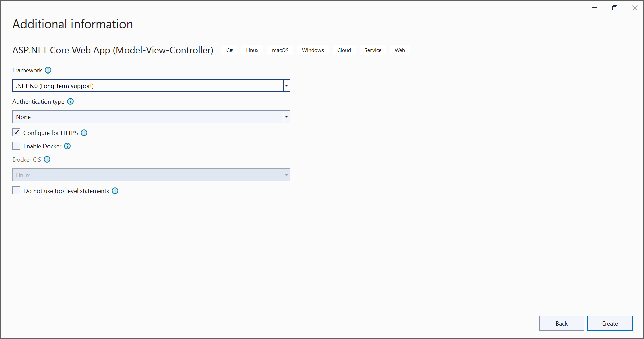
Task: Click the C# language tag
Action: (x=229, y=50)
